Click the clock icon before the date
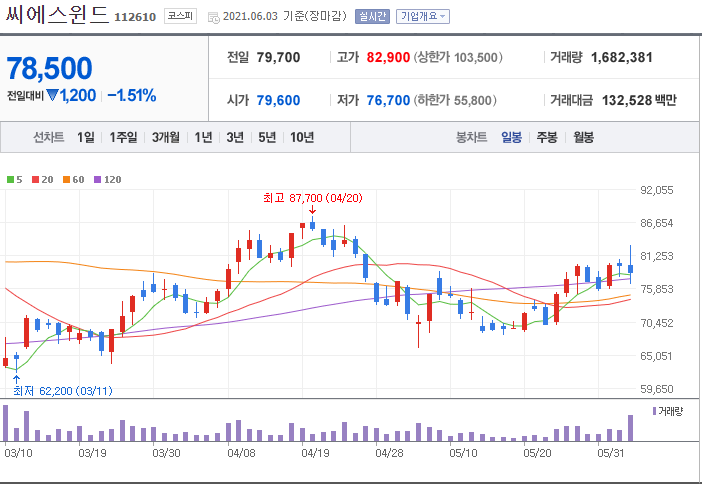Screen dimensions: 702x484 (x=214, y=17)
